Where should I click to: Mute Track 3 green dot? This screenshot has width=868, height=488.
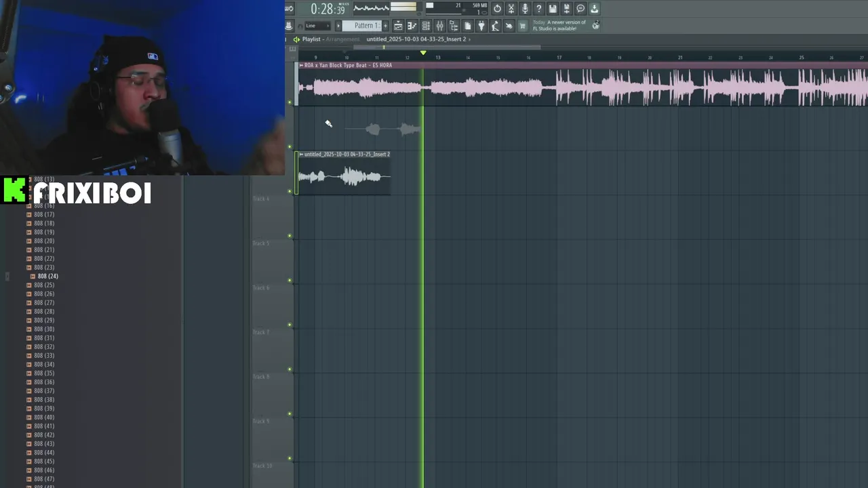pos(290,191)
